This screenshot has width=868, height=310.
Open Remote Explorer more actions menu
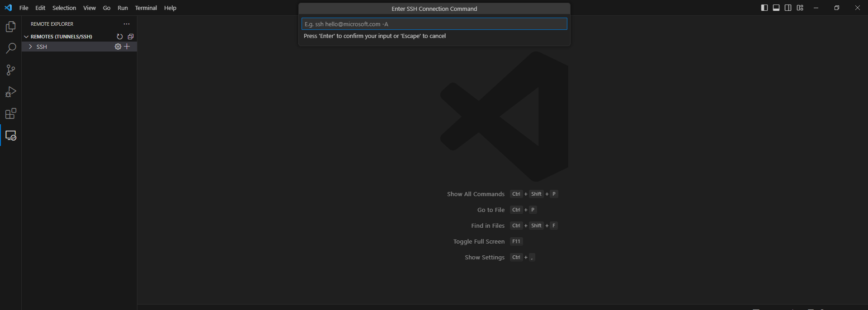pyautogui.click(x=127, y=24)
